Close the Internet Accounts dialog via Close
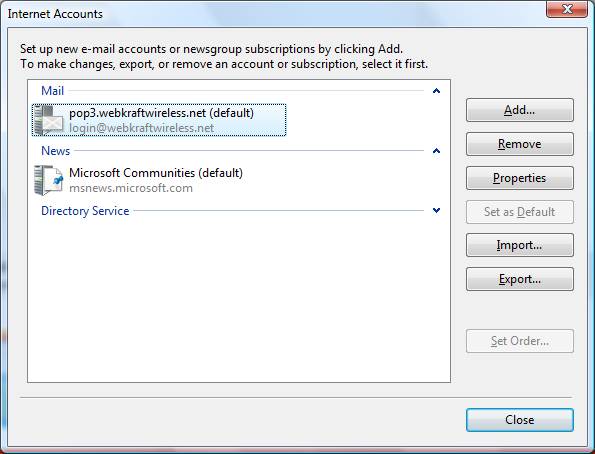Image resolution: width=595 pixels, height=454 pixels. [x=519, y=420]
